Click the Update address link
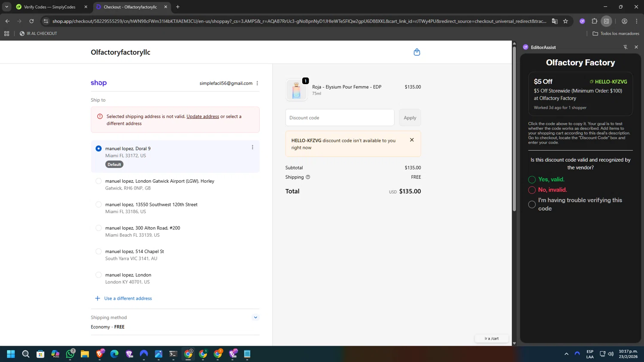Viewport: 644px width, 362px height. coord(203,116)
